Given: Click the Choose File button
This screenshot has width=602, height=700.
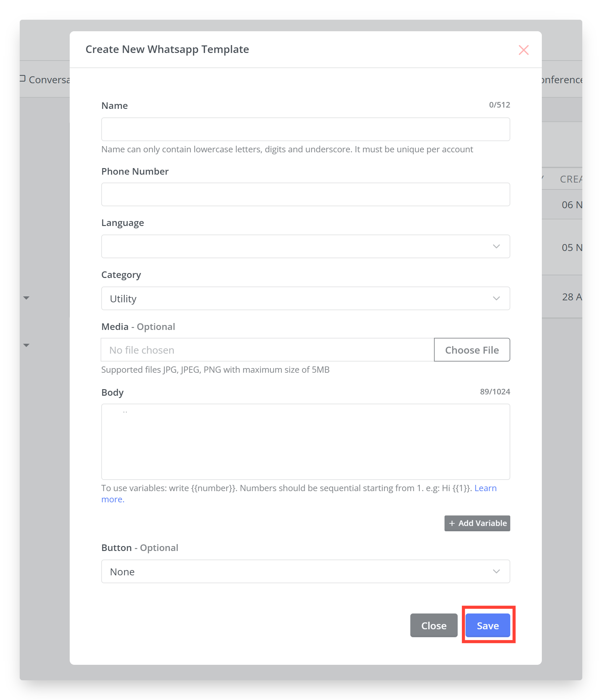Looking at the screenshot, I should [x=472, y=350].
